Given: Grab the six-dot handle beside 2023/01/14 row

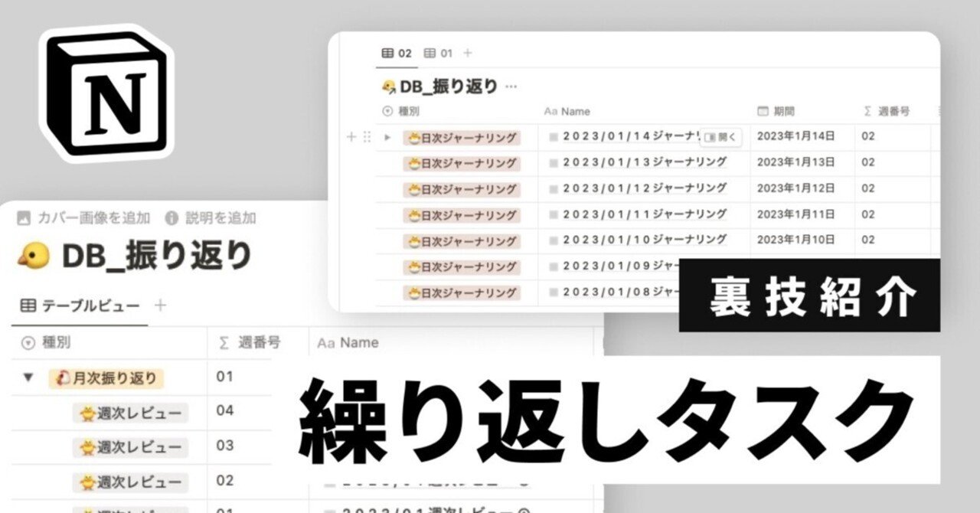Looking at the screenshot, I should 367,137.
